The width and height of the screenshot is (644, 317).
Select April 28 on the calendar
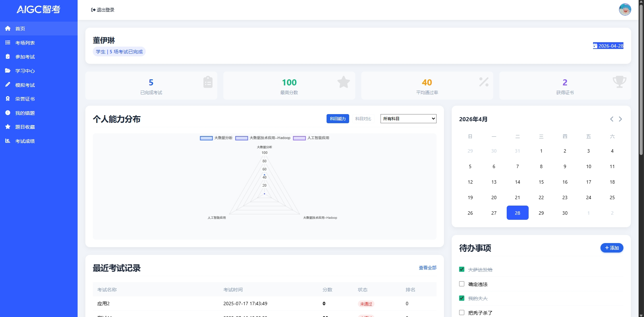pos(517,213)
